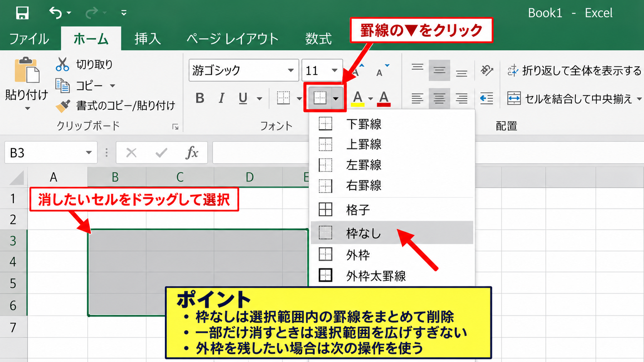Click the decrease indent icon

487,98
